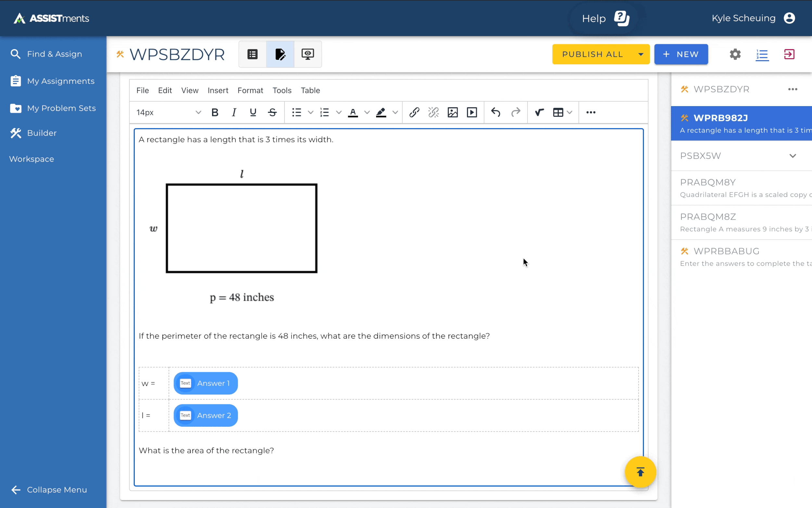Select the Answer 1 text field chip
The width and height of the screenshot is (812, 508).
[x=205, y=383]
